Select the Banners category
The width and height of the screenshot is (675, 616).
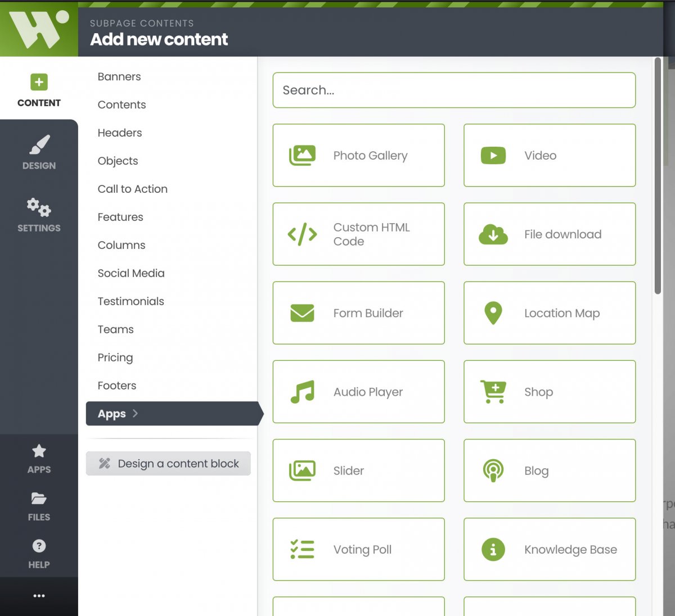coord(119,76)
